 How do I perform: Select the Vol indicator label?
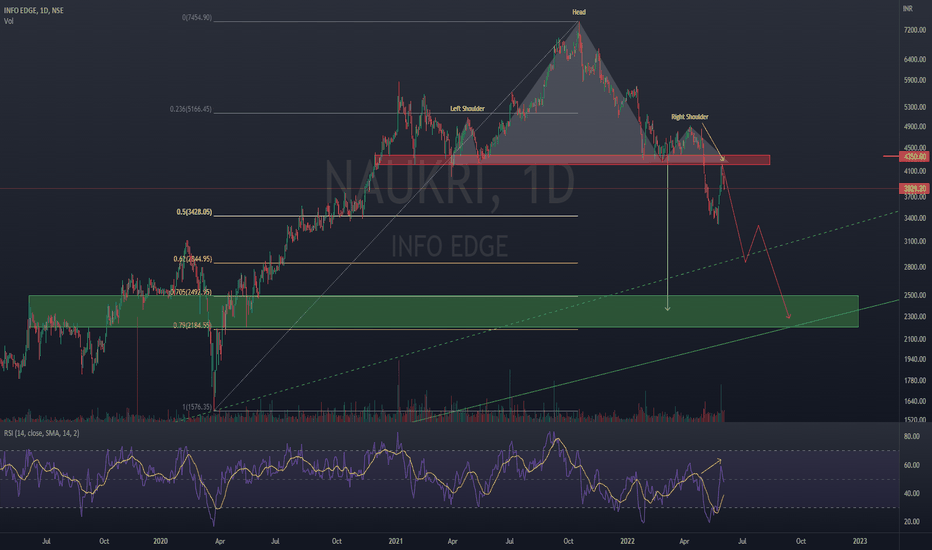pyautogui.click(x=9, y=21)
